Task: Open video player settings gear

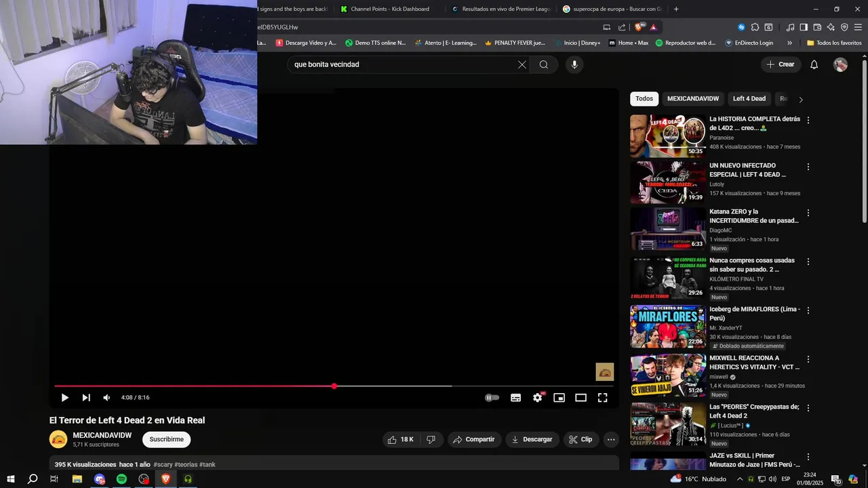Action: coord(538,398)
